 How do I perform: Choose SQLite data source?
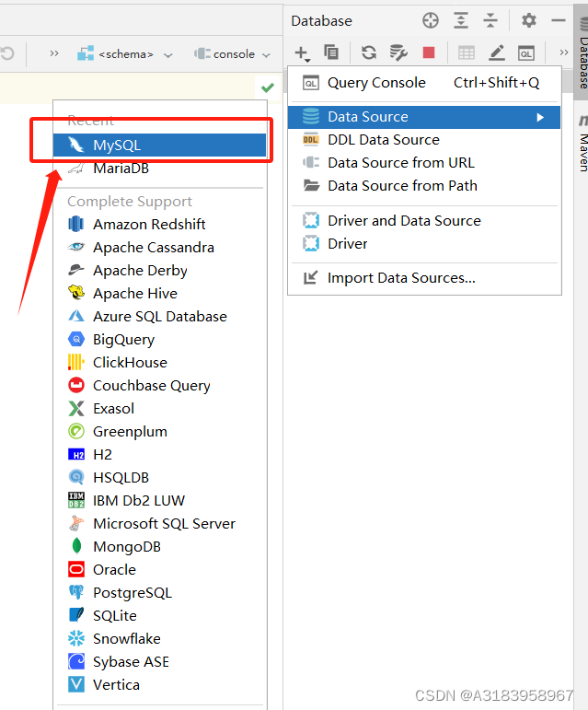159,616
